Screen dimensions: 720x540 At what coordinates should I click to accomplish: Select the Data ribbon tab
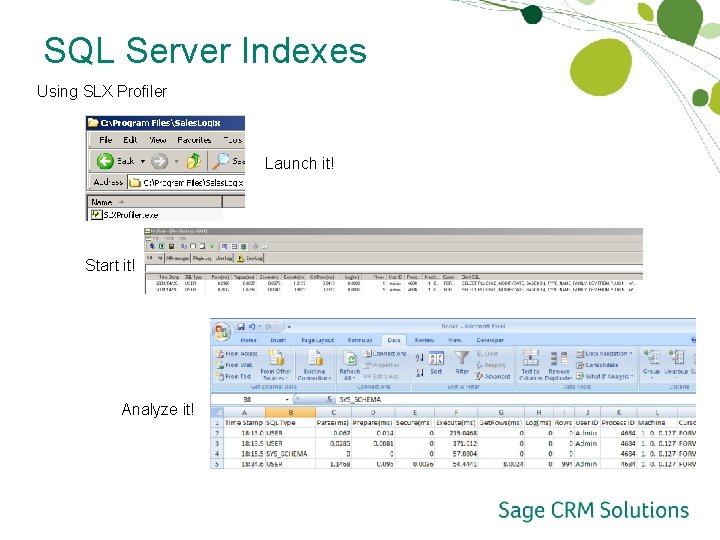[x=394, y=340]
